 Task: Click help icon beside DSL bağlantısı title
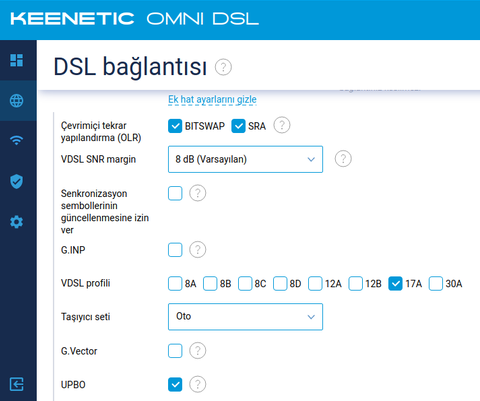pos(223,67)
